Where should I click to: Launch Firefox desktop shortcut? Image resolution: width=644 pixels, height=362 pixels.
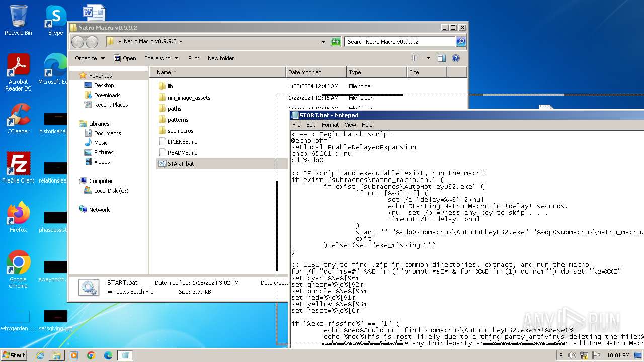click(x=18, y=217)
